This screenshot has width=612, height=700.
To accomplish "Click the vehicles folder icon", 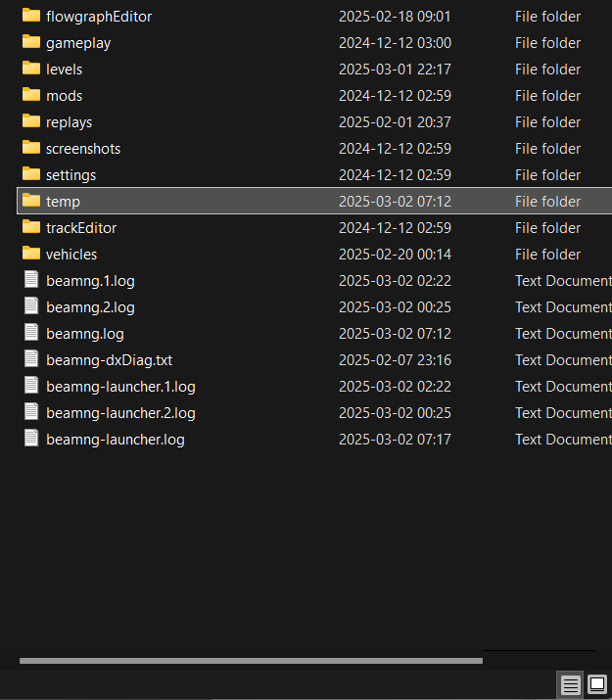I will coord(31,254).
